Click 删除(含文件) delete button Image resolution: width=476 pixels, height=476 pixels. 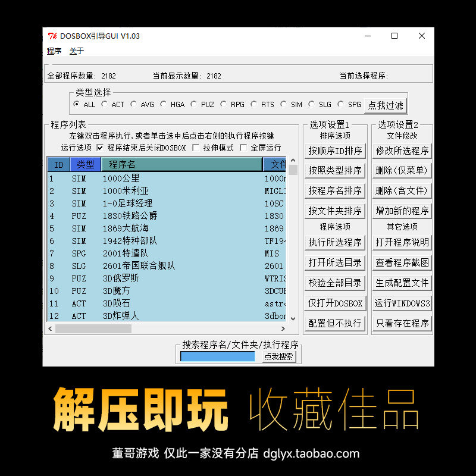(x=402, y=192)
